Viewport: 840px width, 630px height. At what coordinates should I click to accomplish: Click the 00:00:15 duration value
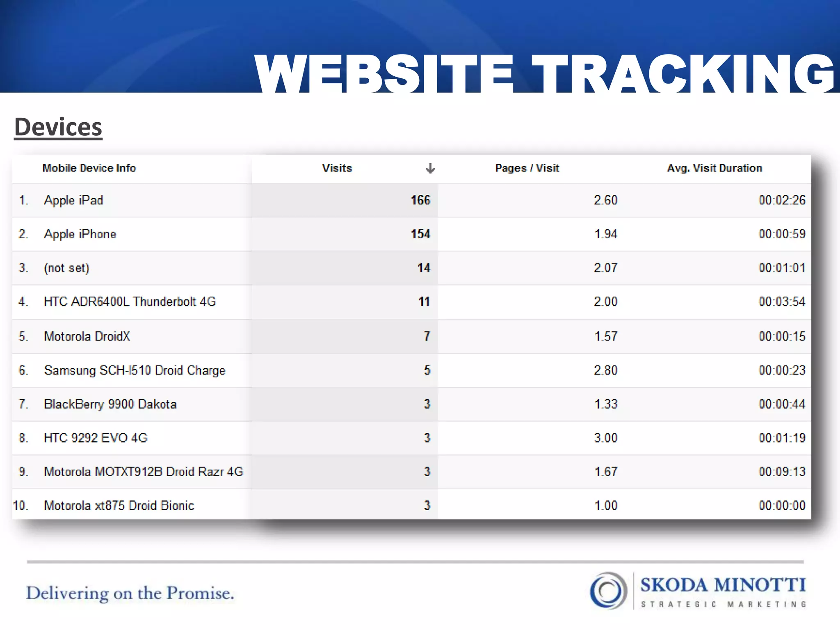782,336
